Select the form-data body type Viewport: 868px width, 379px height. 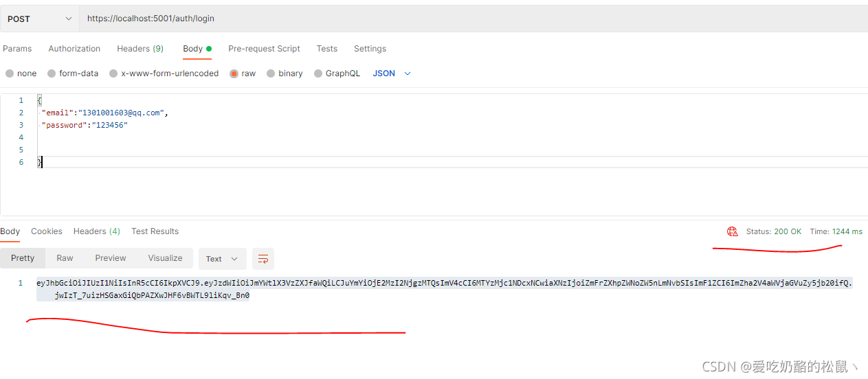tap(73, 73)
